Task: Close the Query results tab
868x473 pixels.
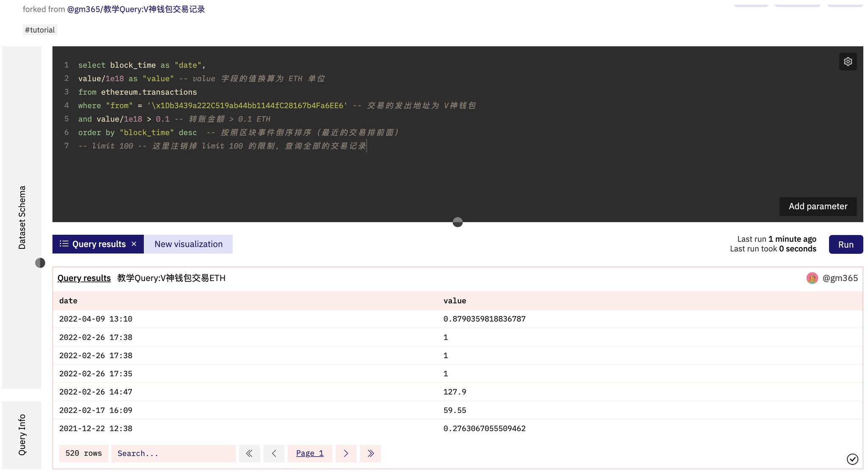Action: point(134,244)
